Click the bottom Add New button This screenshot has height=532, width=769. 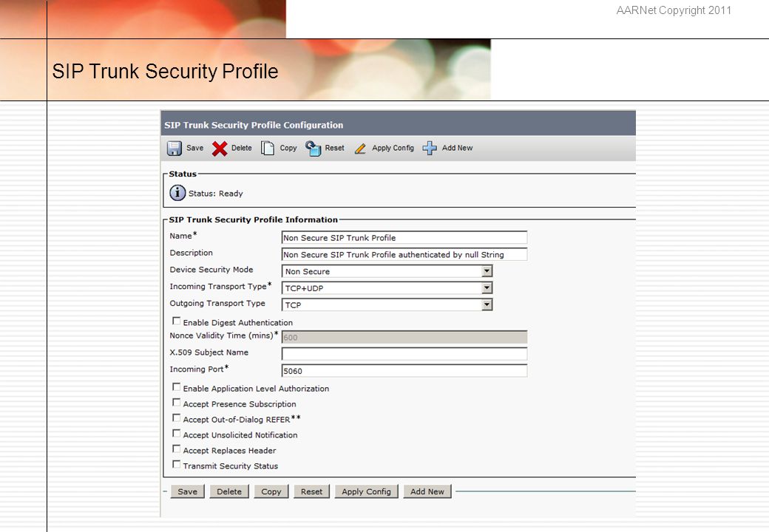pos(427,491)
